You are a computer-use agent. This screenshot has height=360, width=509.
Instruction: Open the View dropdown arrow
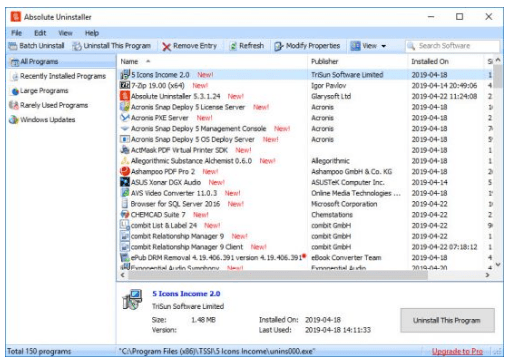[x=384, y=46]
